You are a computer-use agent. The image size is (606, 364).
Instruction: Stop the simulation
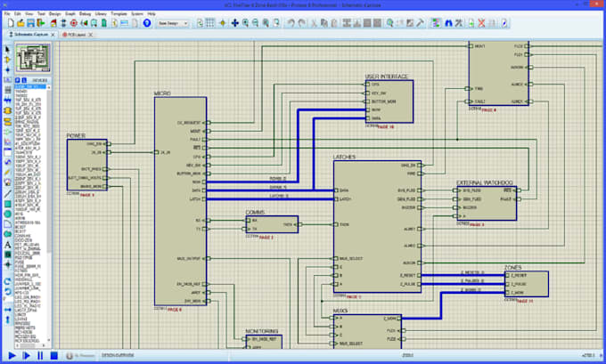click(x=54, y=355)
